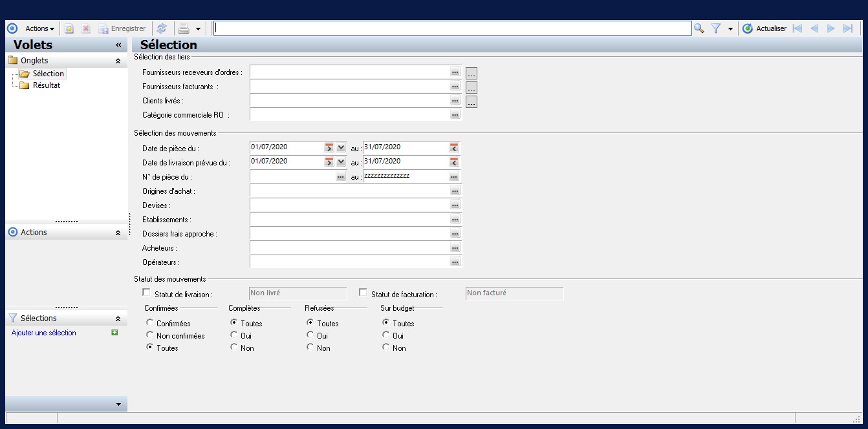Collapse the Volets pane with double chevron

(x=118, y=45)
